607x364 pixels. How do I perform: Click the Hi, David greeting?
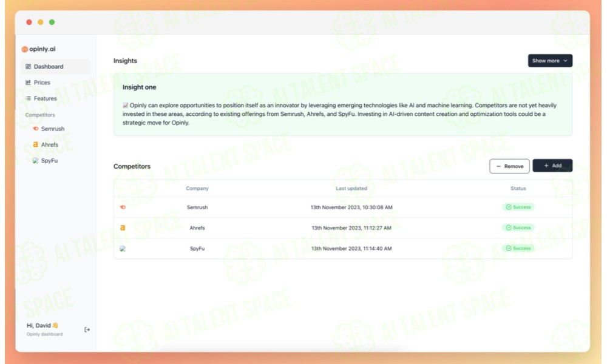click(x=42, y=325)
